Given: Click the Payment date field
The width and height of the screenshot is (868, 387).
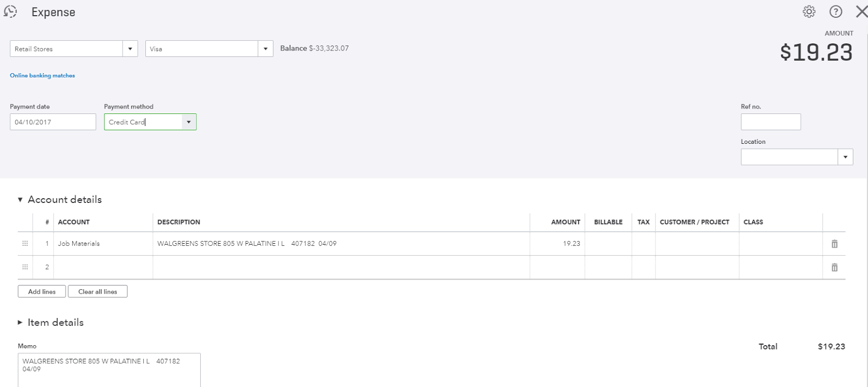Looking at the screenshot, I should click(x=53, y=122).
